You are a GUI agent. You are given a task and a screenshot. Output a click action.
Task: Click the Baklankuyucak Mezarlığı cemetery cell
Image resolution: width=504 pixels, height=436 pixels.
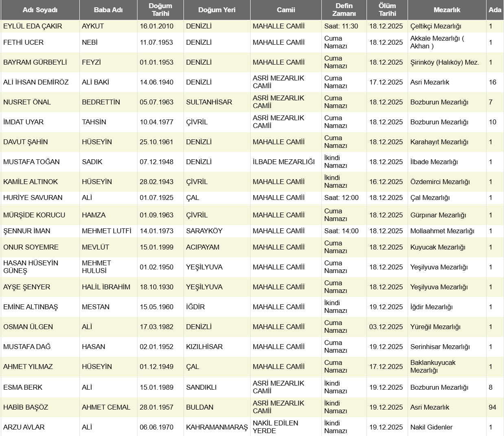pos(433,366)
